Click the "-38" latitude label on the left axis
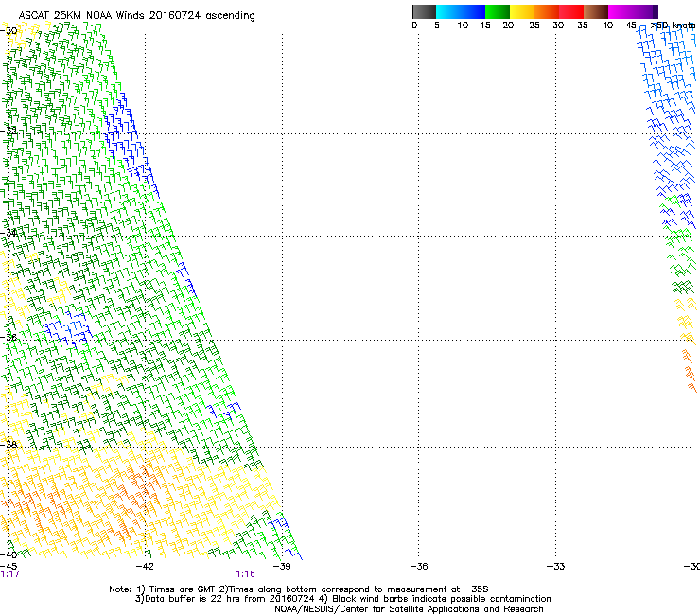700x615 pixels. tap(9, 445)
